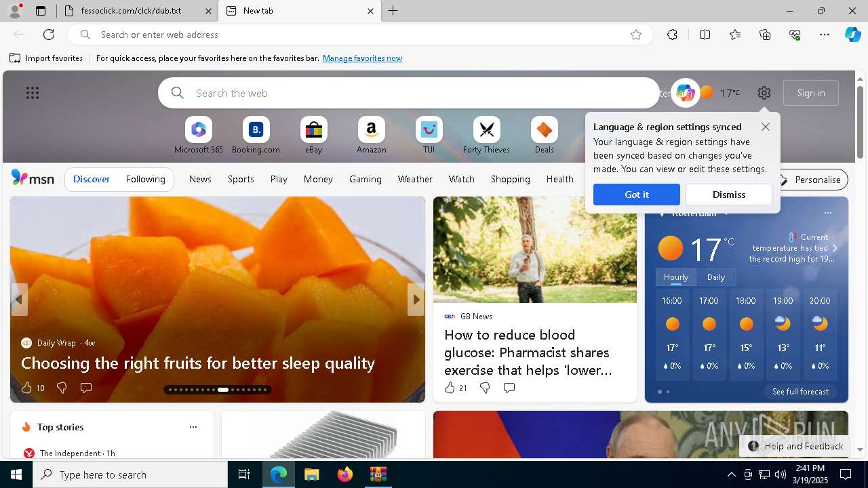This screenshot has width=868, height=488.
Task: Dislike the fruits sleep quality story
Action: click(x=62, y=388)
